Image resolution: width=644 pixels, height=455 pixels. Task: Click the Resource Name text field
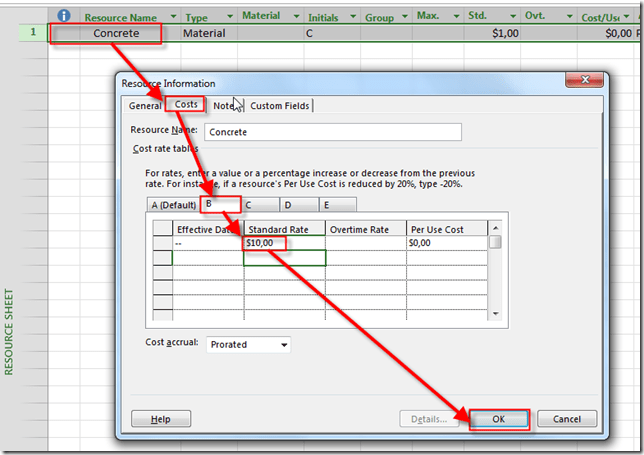[x=333, y=132]
